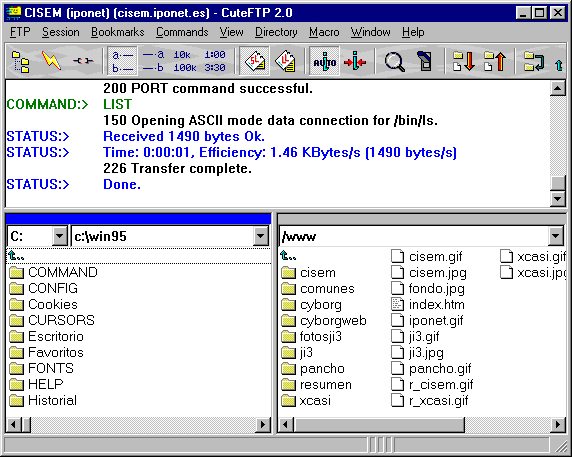Select the remote comunes folder
The width and height of the screenshot is (572, 457).
[x=318, y=289]
